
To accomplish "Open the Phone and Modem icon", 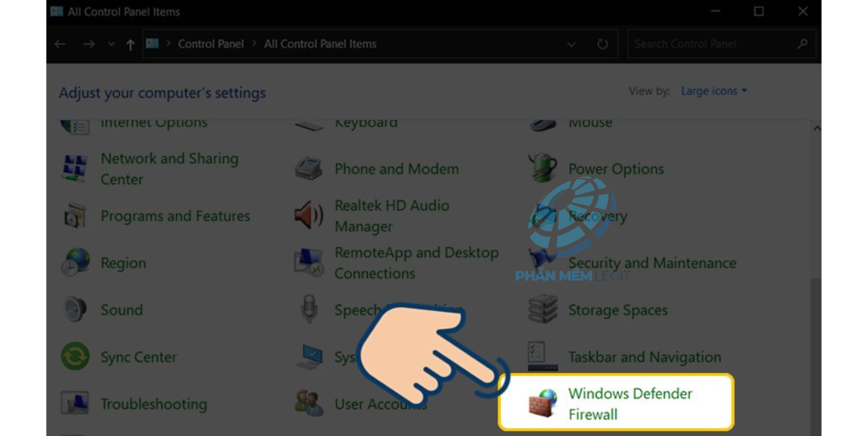I will [309, 169].
